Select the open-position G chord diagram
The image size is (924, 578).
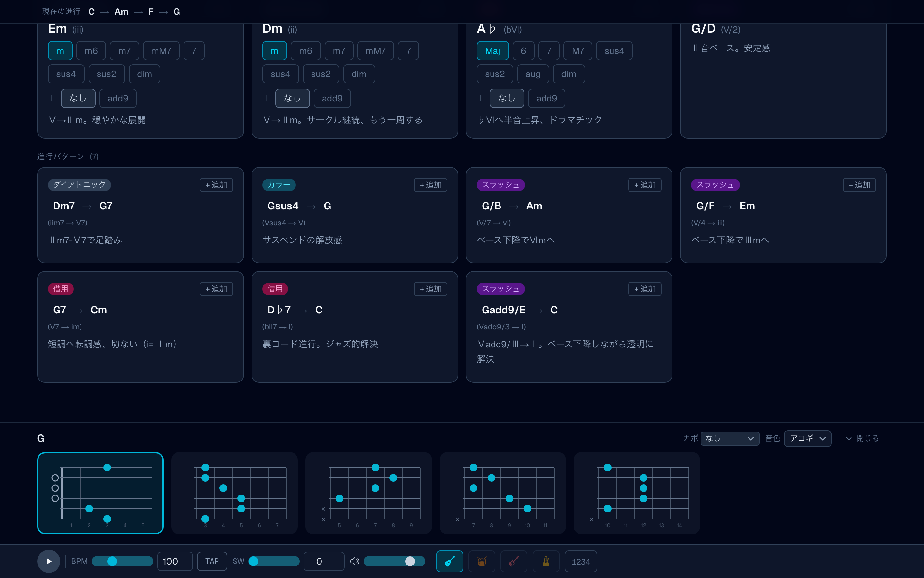tap(100, 493)
